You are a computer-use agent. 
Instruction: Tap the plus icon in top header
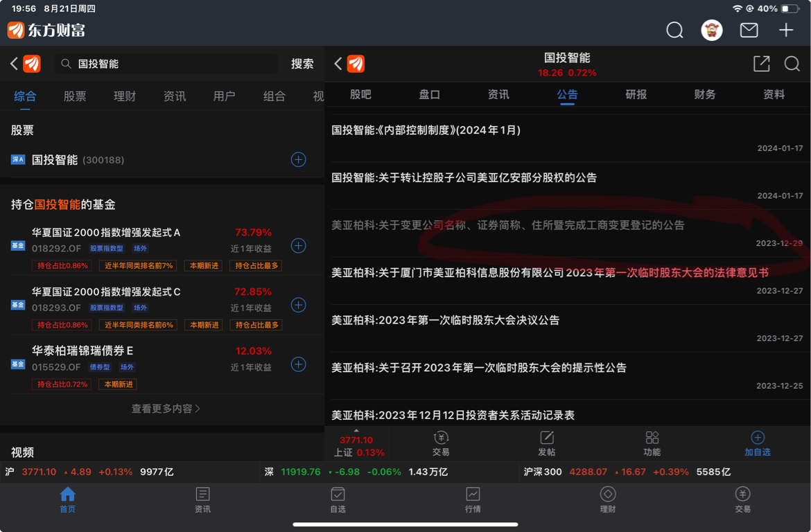point(786,30)
